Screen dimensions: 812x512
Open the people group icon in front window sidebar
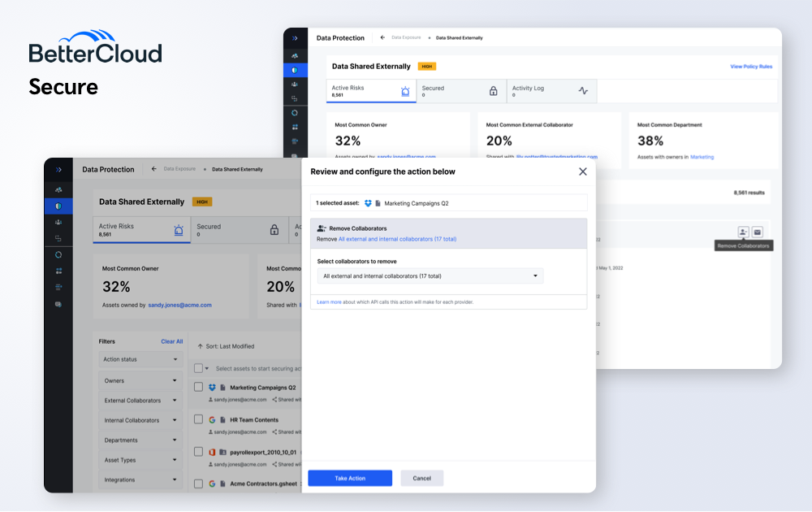point(58,223)
